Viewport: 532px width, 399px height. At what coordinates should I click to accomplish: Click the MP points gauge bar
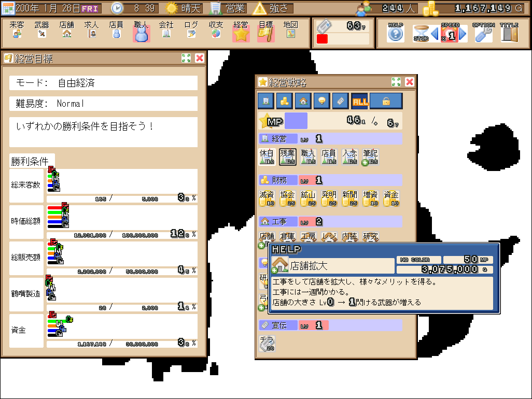[331, 121]
